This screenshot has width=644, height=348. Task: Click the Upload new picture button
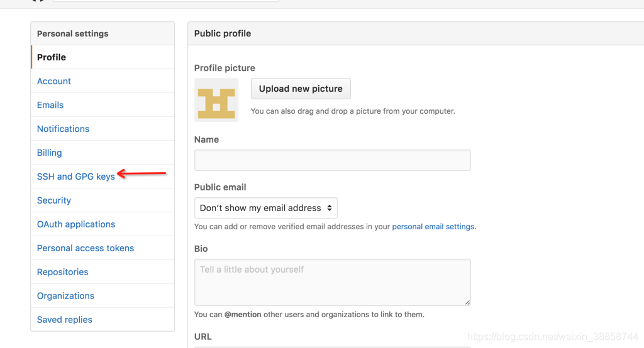tap(301, 89)
